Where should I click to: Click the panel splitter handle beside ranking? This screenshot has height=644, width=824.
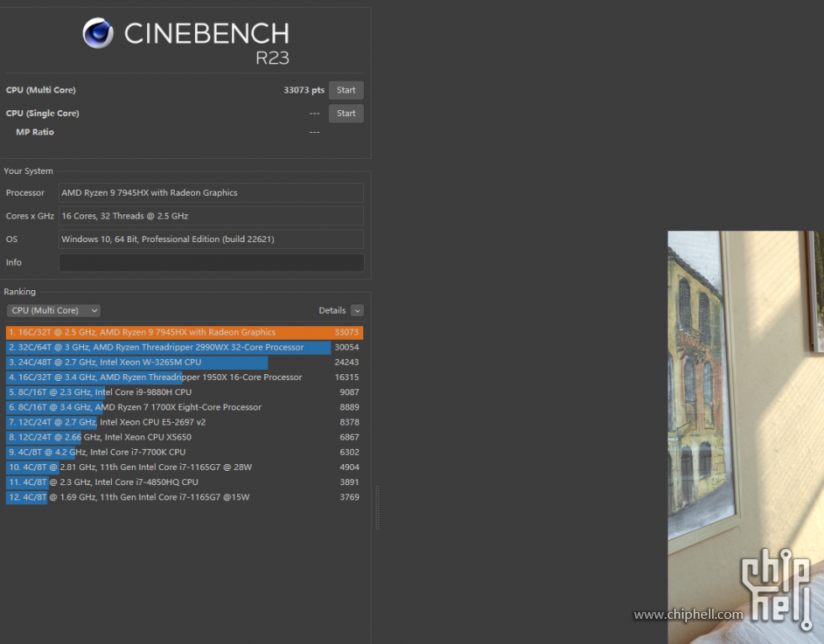click(x=378, y=508)
